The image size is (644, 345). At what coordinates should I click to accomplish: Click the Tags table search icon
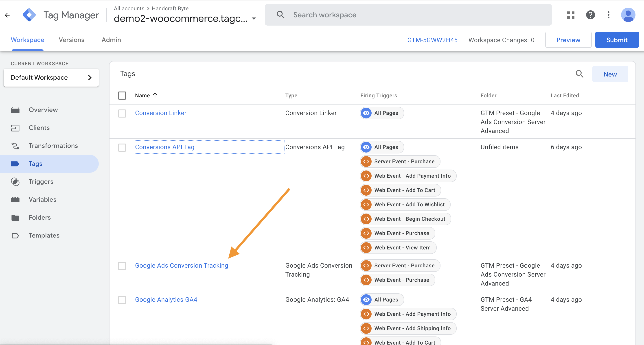tap(580, 74)
